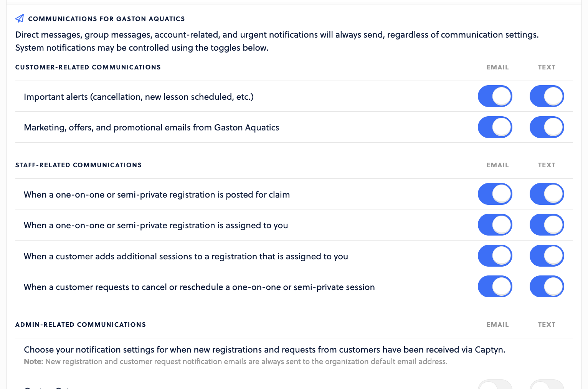Click the Important alerts row label
Viewport: 588px width, 389px height.
139,97
